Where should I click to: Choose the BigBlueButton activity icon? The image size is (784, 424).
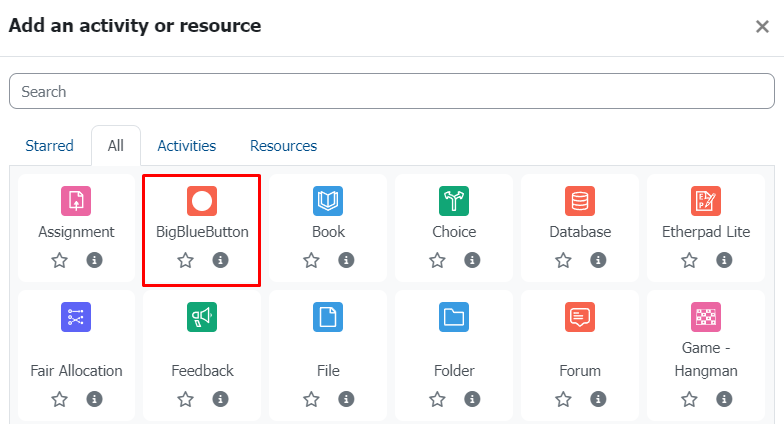[x=202, y=201]
